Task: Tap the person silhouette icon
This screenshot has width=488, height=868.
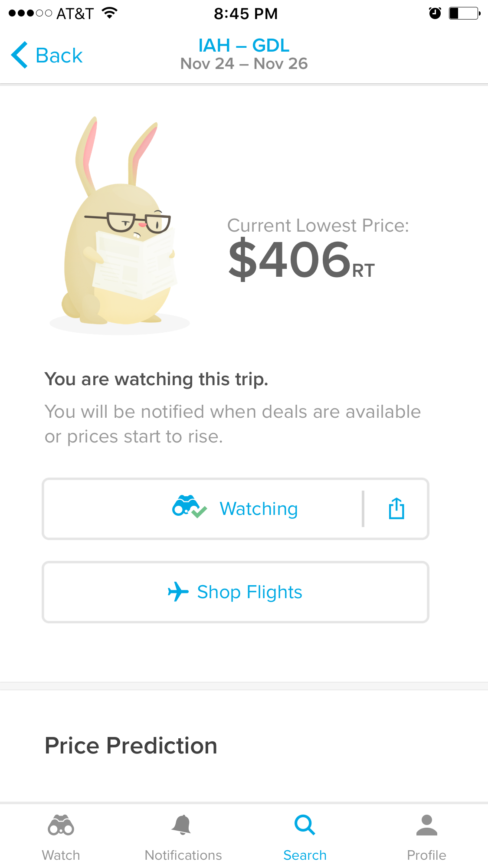Action: [427, 825]
